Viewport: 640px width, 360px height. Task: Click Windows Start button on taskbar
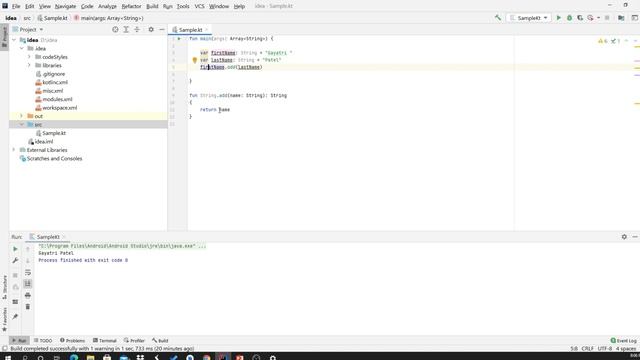8,357
